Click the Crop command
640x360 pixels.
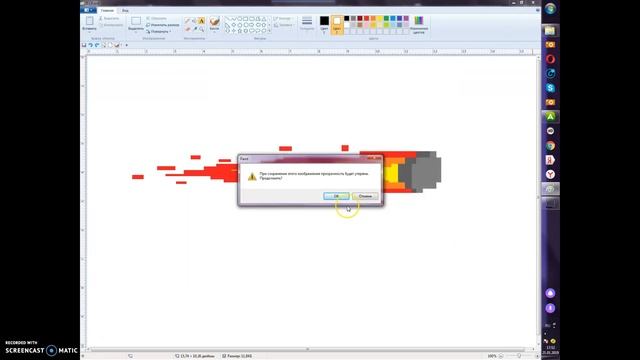point(157,18)
